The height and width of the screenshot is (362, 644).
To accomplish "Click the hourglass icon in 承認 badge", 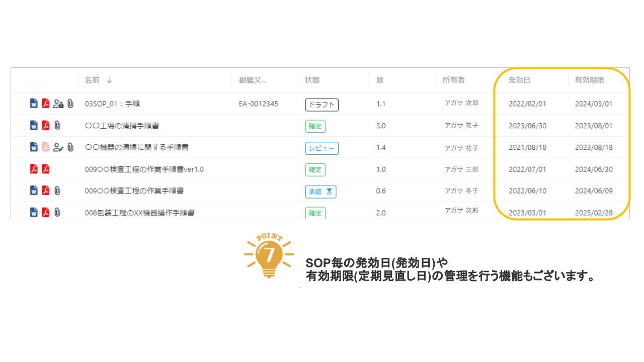I will coord(329,191).
